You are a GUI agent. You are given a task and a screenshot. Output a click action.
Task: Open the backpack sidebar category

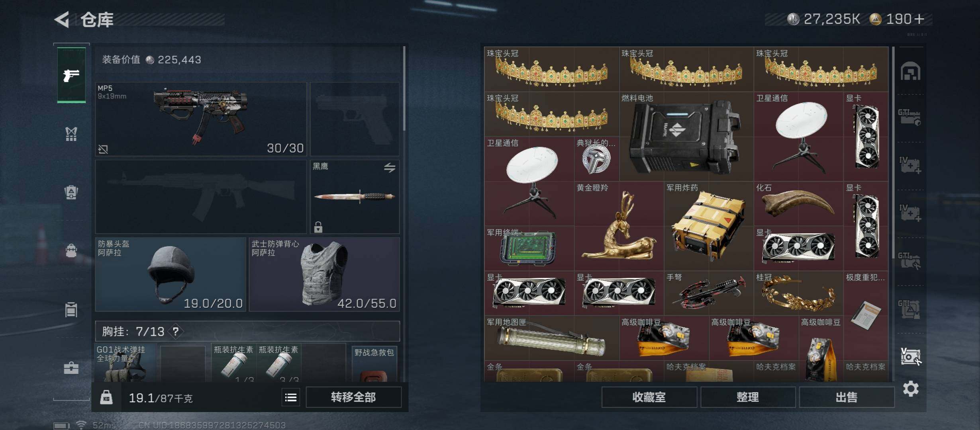coord(71,250)
